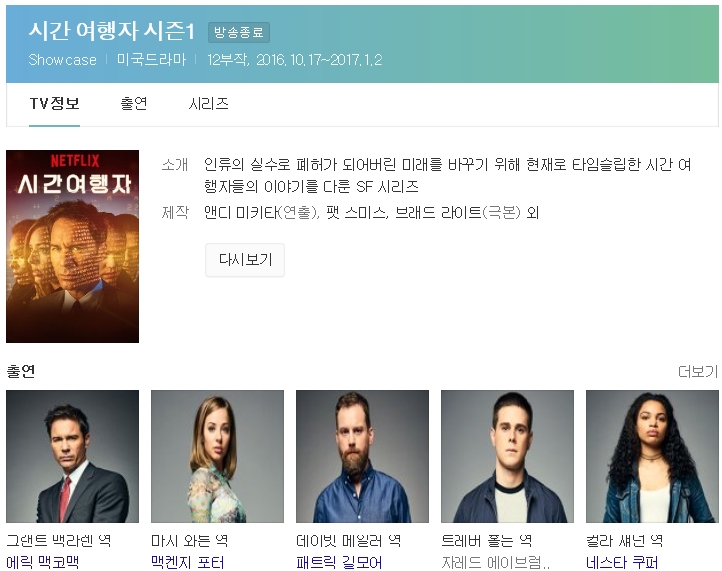Click the 방송종료 status badge
Screen dimensions: 722x571
(239, 32)
